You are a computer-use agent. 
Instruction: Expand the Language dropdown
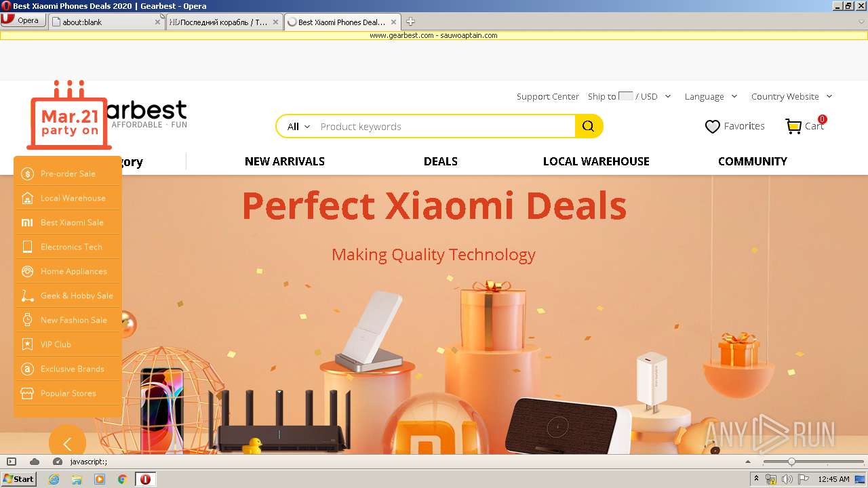tap(711, 96)
